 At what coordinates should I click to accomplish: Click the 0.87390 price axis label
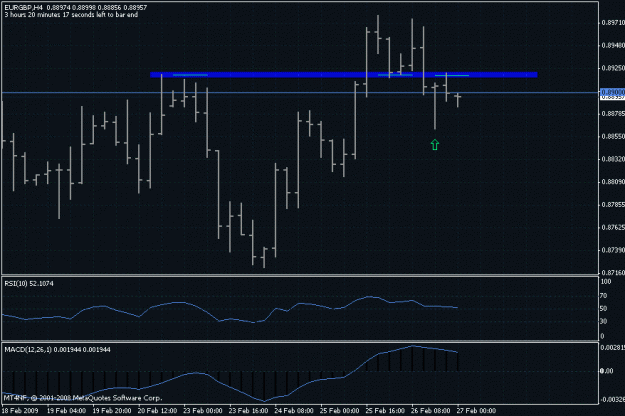[613, 250]
